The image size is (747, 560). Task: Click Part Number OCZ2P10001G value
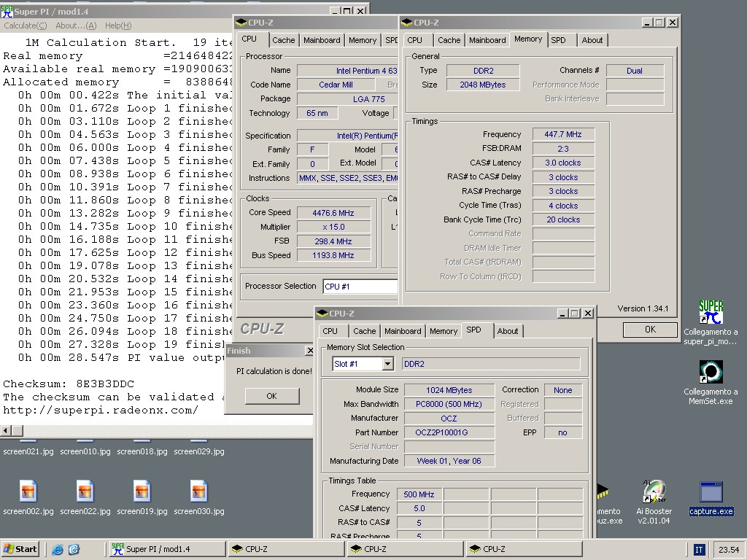[x=449, y=432]
